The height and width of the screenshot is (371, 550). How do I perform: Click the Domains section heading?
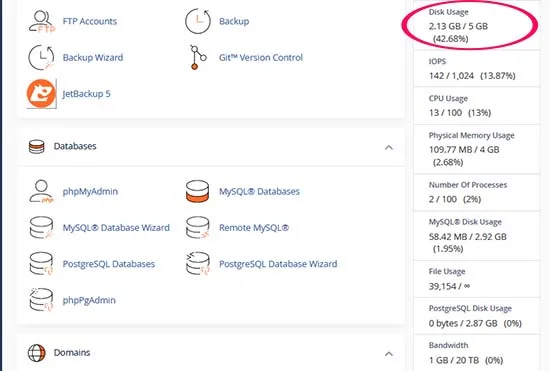click(x=72, y=352)
